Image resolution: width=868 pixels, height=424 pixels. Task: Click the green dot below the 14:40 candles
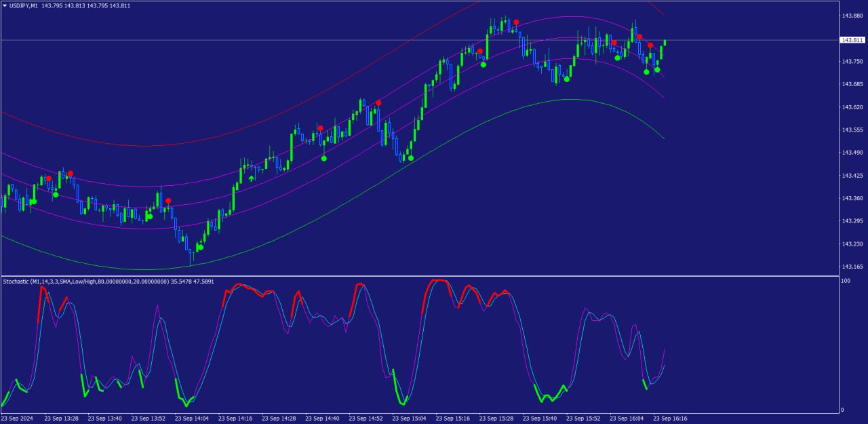coord(324,158)
